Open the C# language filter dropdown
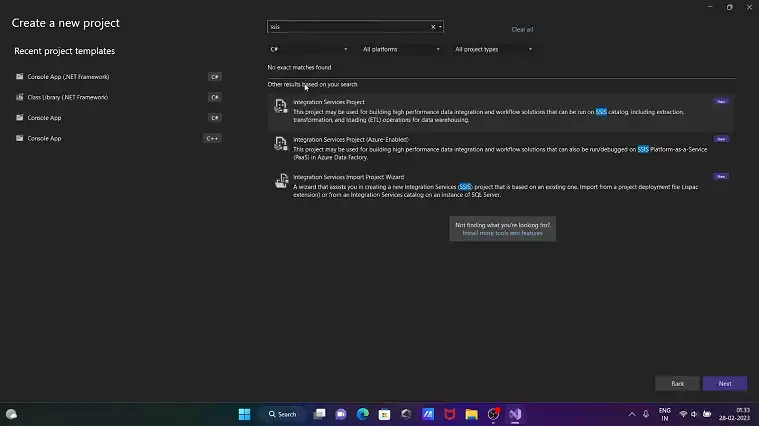This screenshot has height=426, width=759. click(308, 49)
